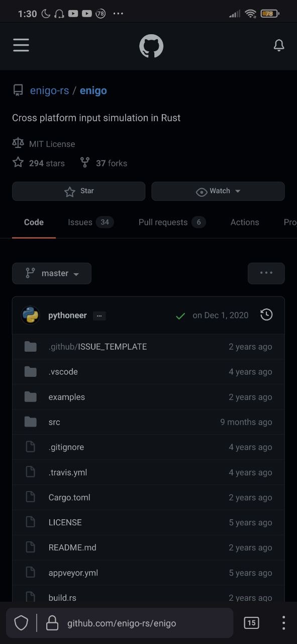The width and height of the screenshot is (297, 644).
Task: Open the notifications bell
Action: tap(279, 46)
